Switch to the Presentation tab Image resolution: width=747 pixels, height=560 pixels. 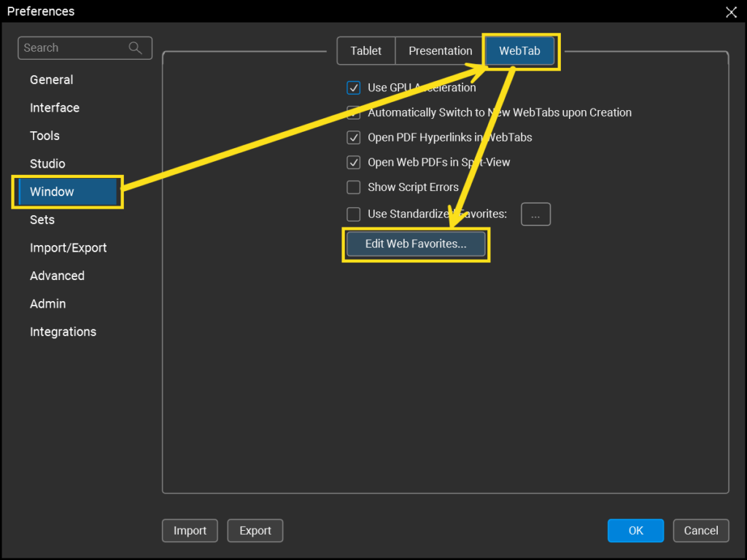[440, 50]
